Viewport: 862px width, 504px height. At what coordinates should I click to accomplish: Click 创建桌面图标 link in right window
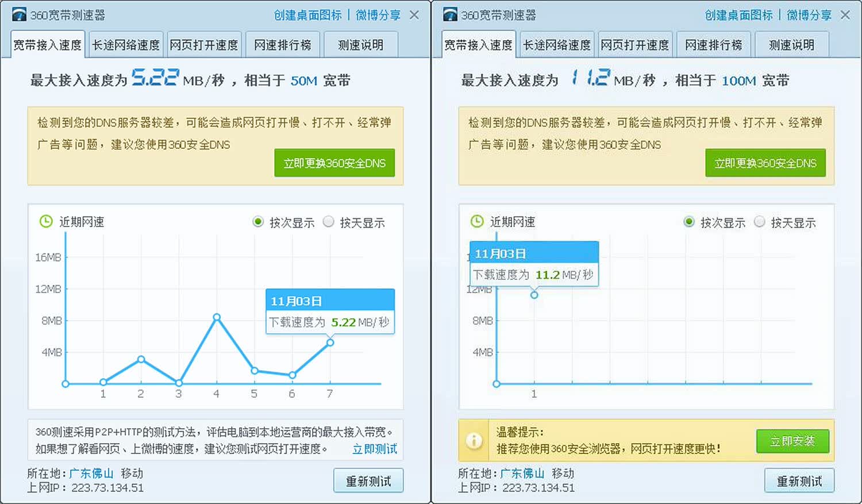pos(738,15)
